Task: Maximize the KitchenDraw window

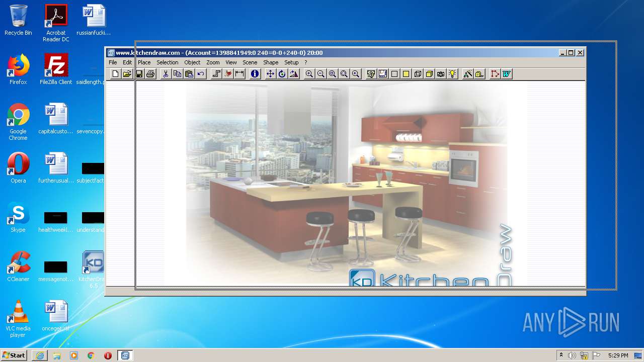Action: pyautogui.click(x=571, y=53)
